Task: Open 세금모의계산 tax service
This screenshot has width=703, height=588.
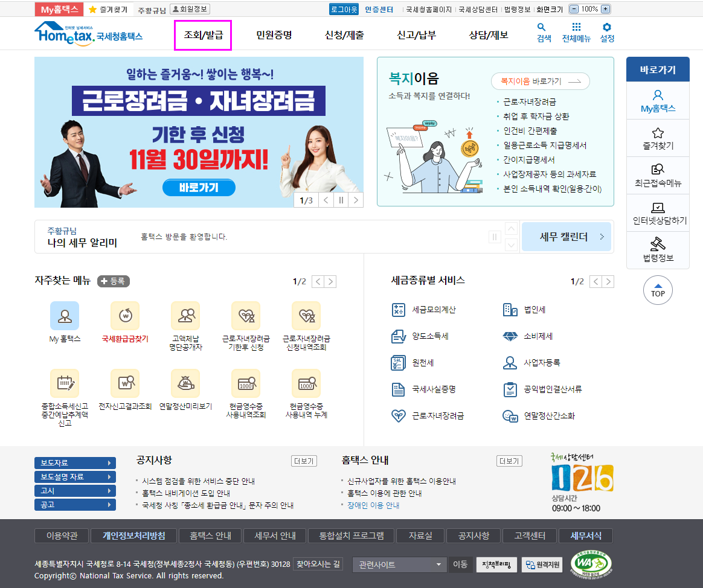Action: pyautogui.click(x=424, y=310)
